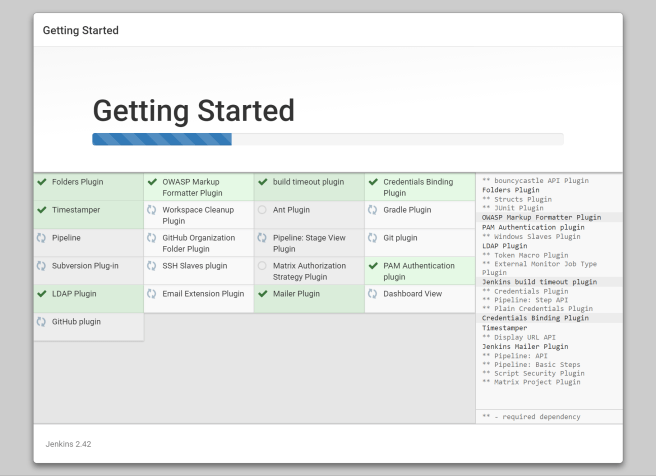The height and width of the screenshot is (476, 656).
Task: Select the Timestamper plugin cell
Action: pyautogui.click(x=88, y=214)
